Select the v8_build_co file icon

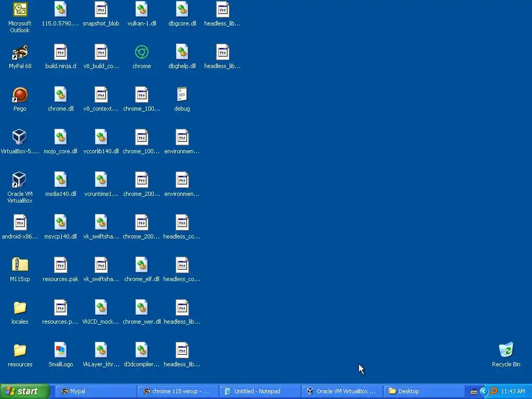click(x=101, y=52)
